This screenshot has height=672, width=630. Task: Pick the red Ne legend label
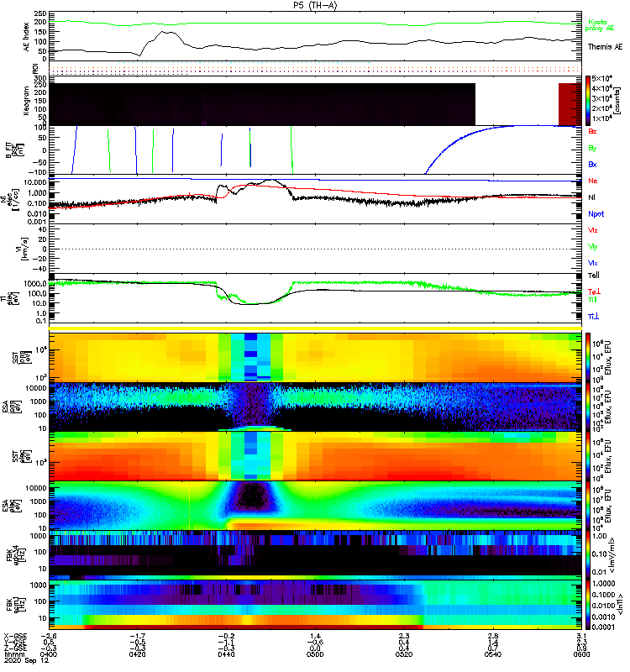pyautogui.click(x=592, y=181)
